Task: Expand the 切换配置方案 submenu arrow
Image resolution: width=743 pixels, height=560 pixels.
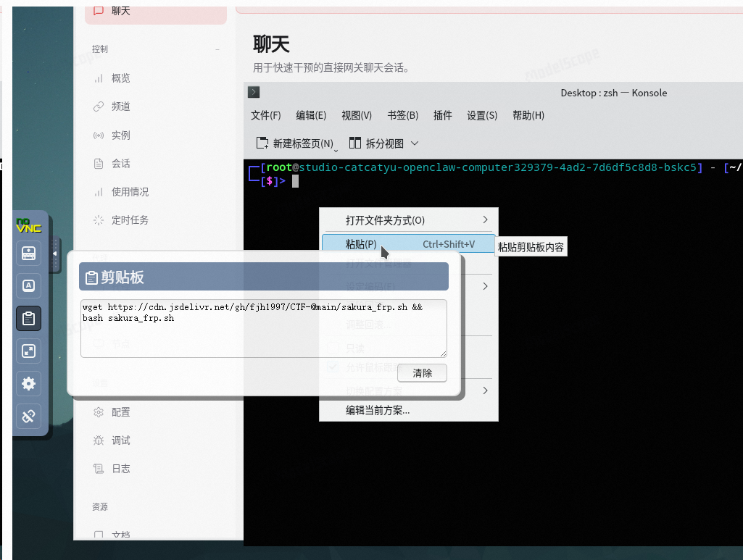Action: pyautogui.click(x=485, y=390)
